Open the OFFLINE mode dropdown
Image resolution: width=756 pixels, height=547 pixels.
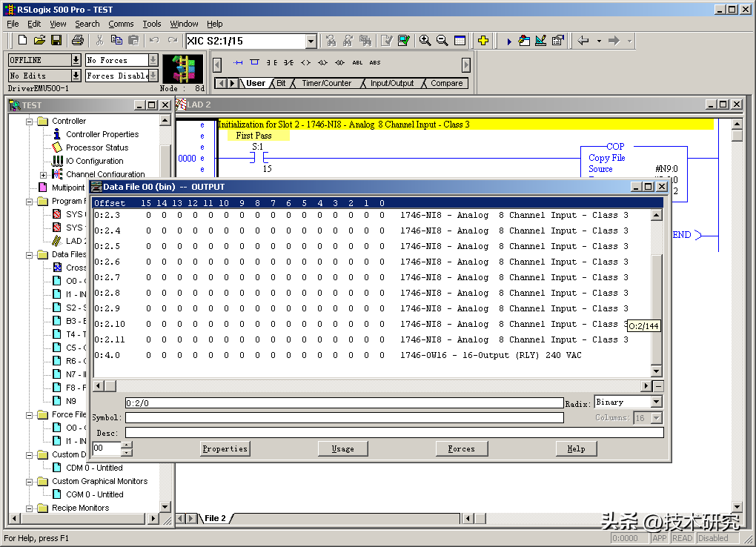[x=76, y=60]
